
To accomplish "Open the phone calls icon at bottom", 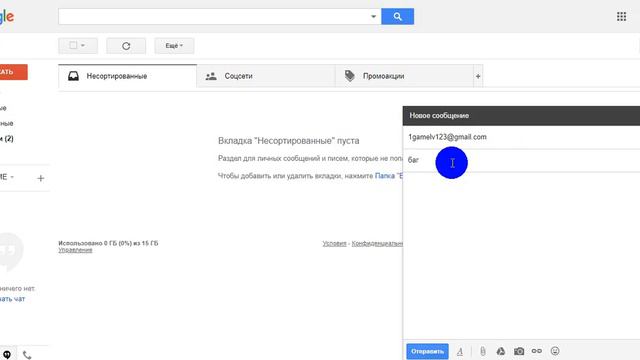I will [27, 355].
